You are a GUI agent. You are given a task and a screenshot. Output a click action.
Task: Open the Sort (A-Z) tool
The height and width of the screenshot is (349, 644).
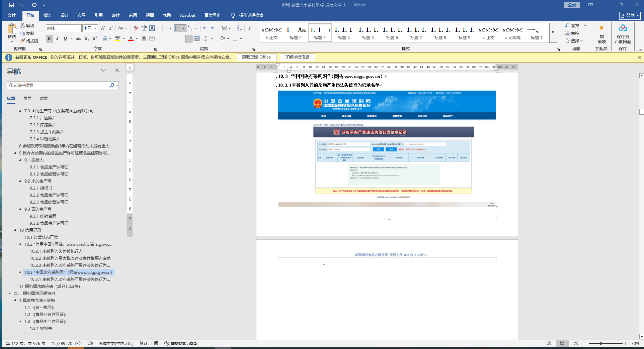[x=239, y=28]
